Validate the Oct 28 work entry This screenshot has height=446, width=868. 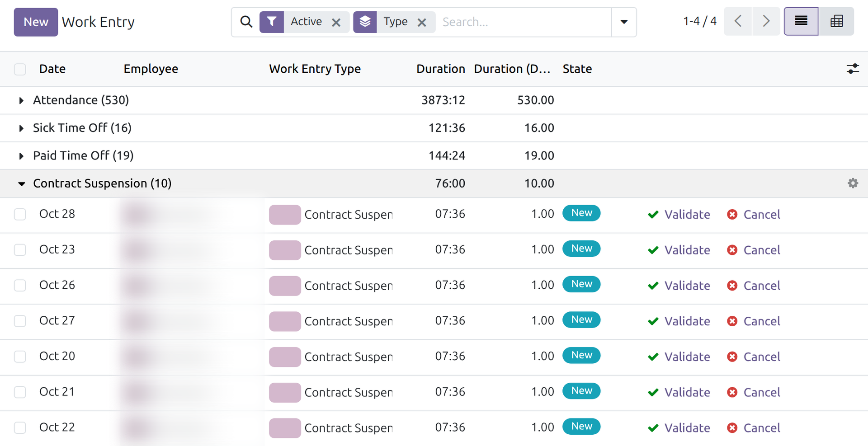679,214
